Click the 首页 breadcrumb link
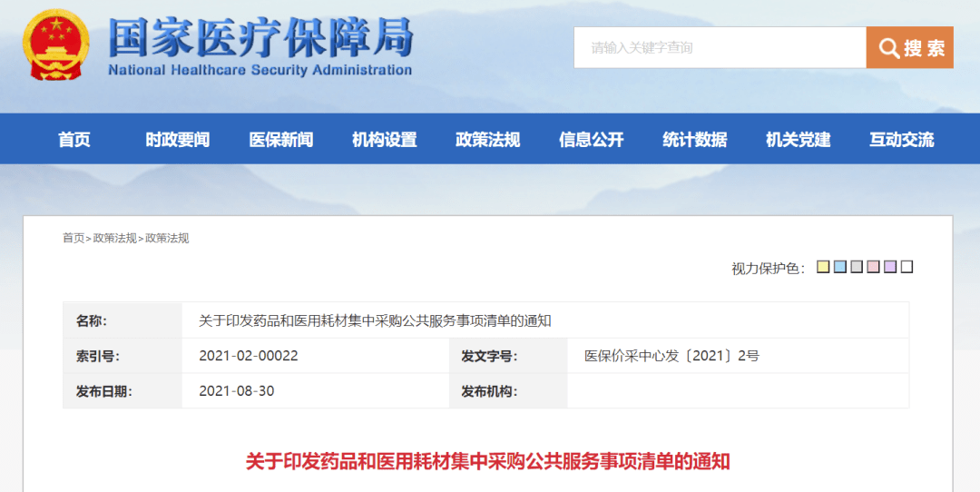980x492 pixels. (73, 238)
